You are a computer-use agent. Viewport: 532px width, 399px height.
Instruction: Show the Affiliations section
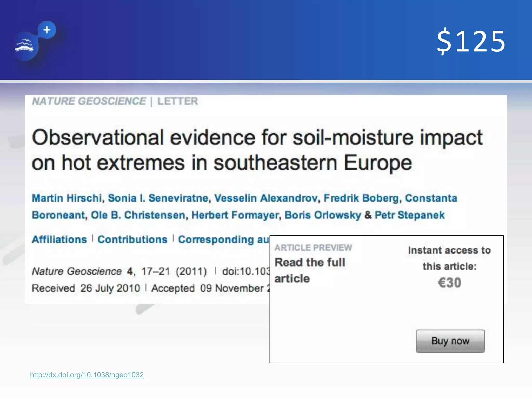coord(59,240)
